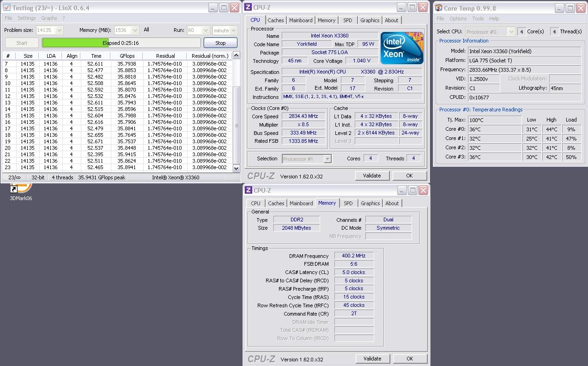Switch to CPU tab in bottom CPU-Z window
588x366 pixels.
(255, 203)
